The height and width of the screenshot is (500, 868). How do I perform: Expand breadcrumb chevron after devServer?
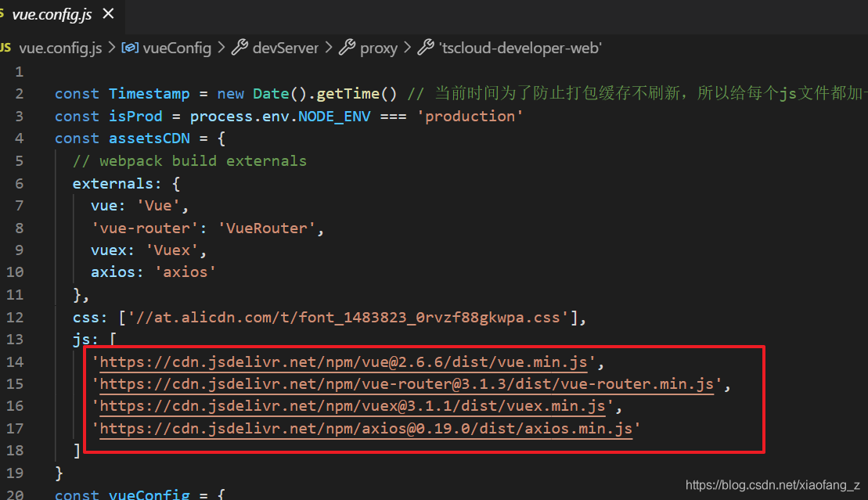click(329, 48)
